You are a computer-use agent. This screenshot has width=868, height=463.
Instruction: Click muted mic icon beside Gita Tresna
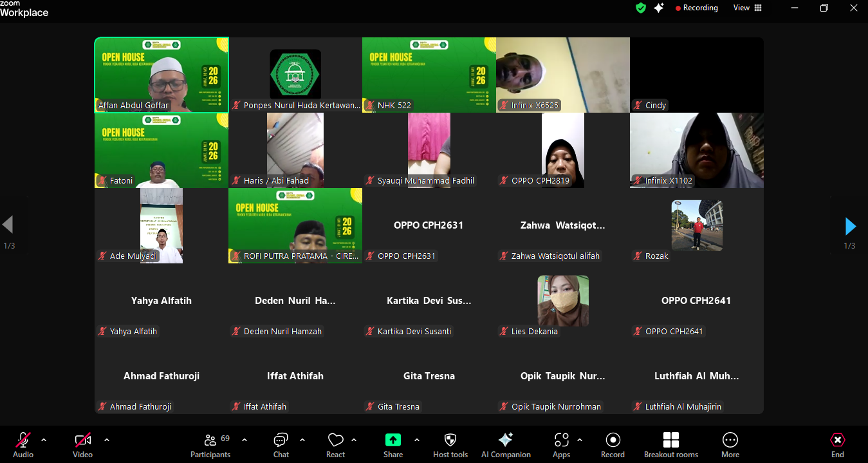(370, 407)
